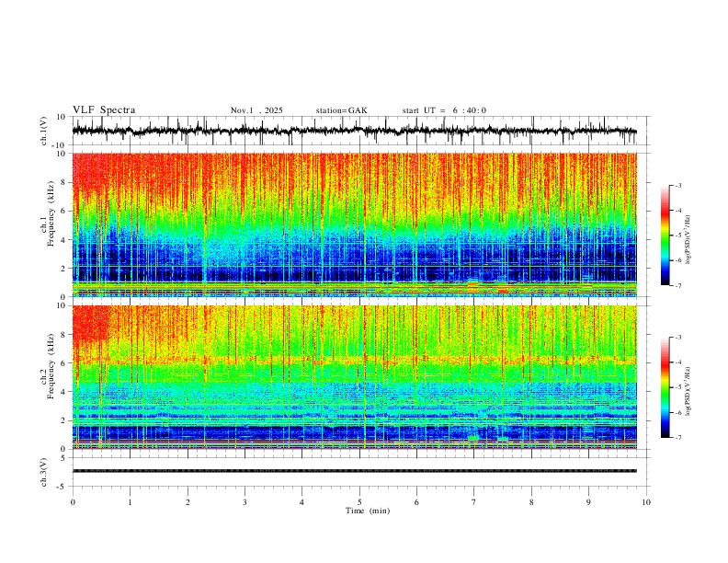Image resolution: width=728 pixels, height=563 pixels.
Task: Select the "start UT = 6 :40: 0" text
Action: tap(444, 110)
